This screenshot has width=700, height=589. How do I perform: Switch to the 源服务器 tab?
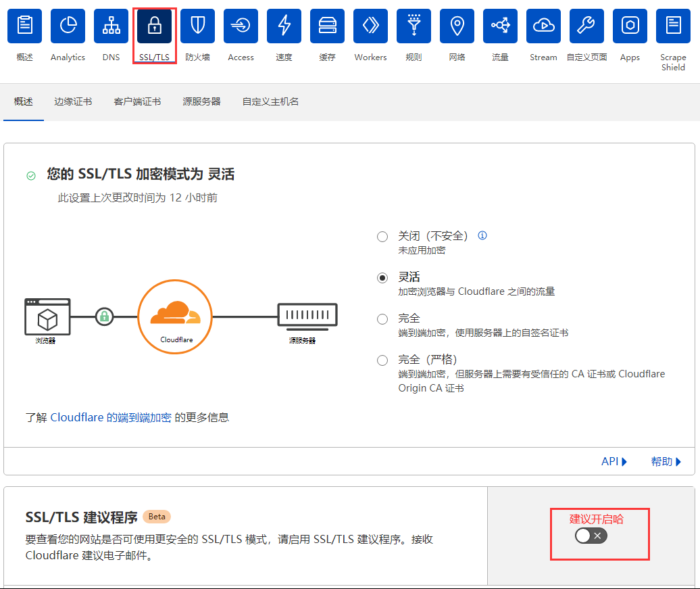(x=202, y=101)
